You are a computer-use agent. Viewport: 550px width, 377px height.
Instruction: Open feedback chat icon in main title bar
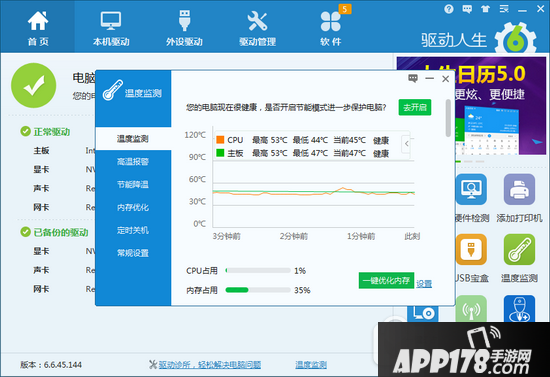pos(467,9)
